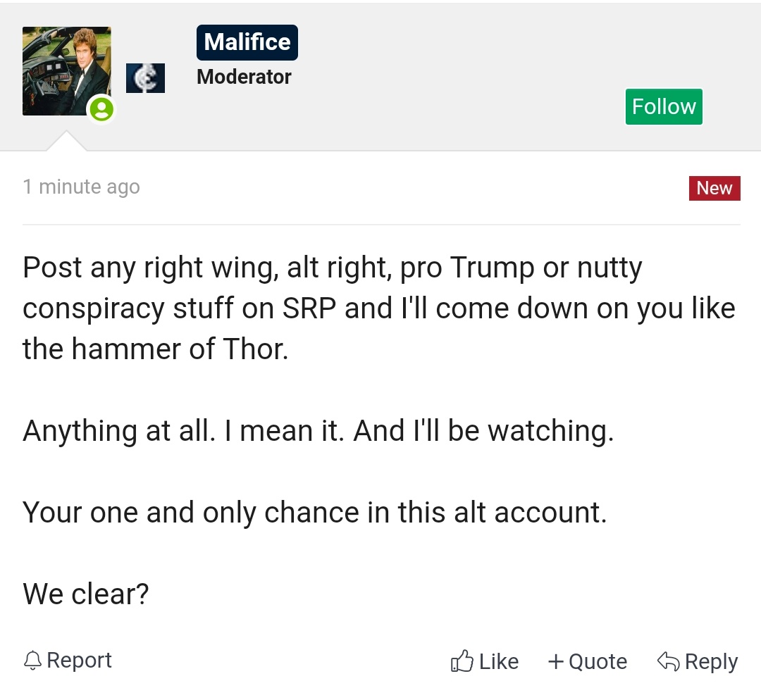Like this post via Like label

click(498, 662)
